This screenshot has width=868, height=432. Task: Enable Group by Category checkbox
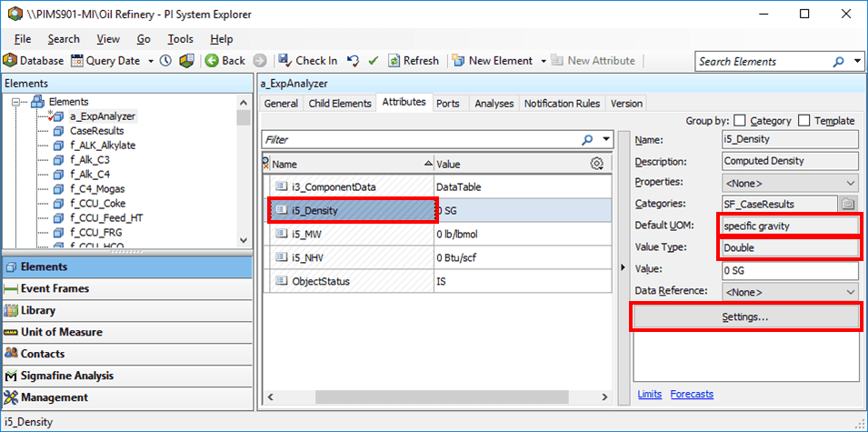[x=739, y=121]
